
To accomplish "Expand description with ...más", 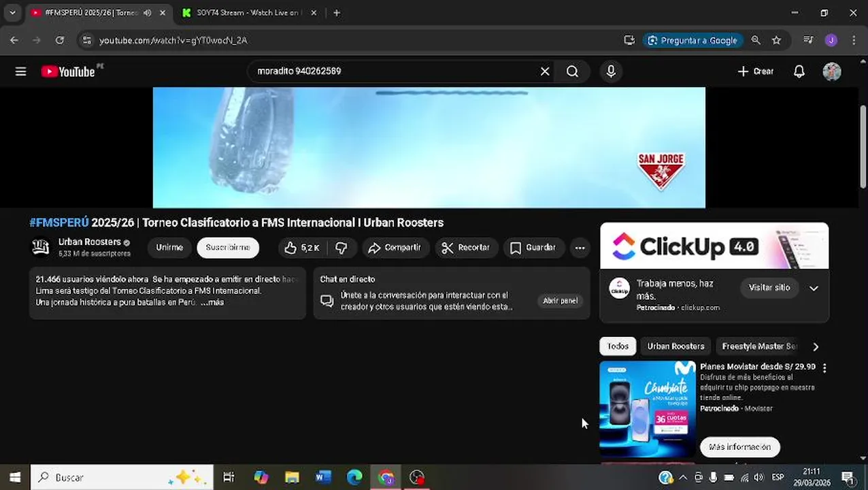I will 212,302.
